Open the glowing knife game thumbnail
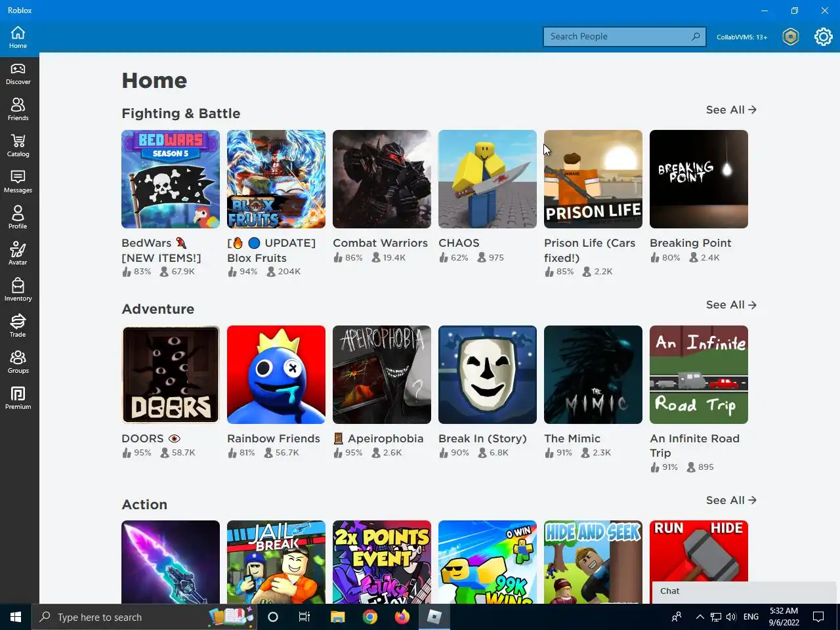Screen dimensions: 840x630 click(171, 562)
